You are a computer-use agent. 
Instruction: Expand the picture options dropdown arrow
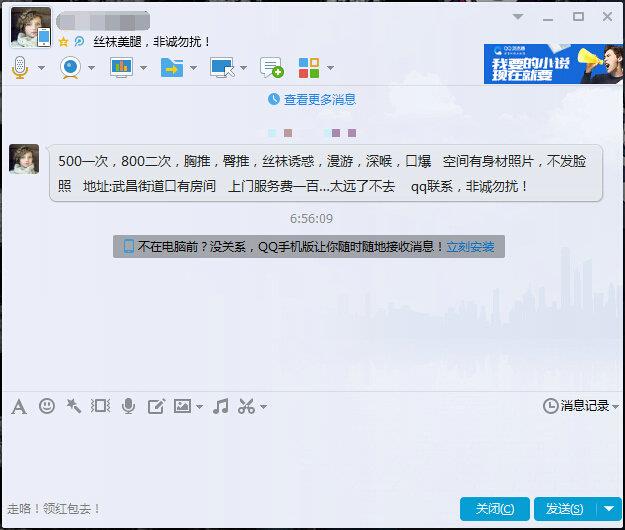click(x=199, y=407)
